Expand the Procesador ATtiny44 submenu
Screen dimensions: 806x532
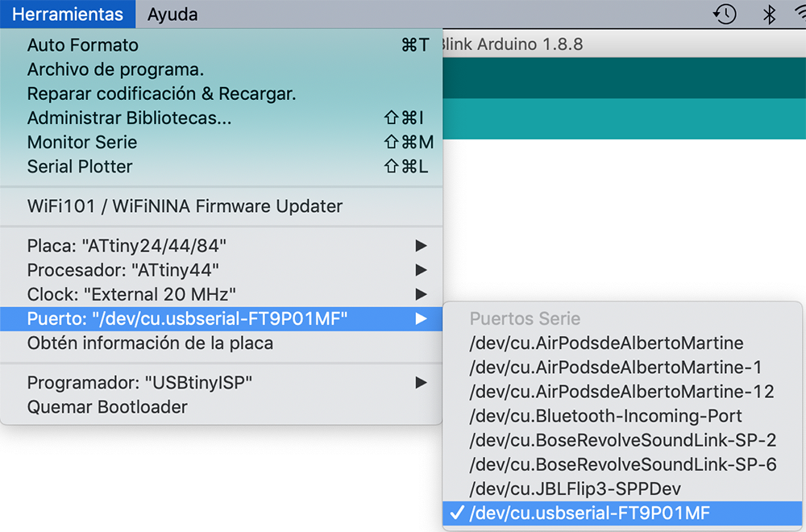tap(123, 269)
